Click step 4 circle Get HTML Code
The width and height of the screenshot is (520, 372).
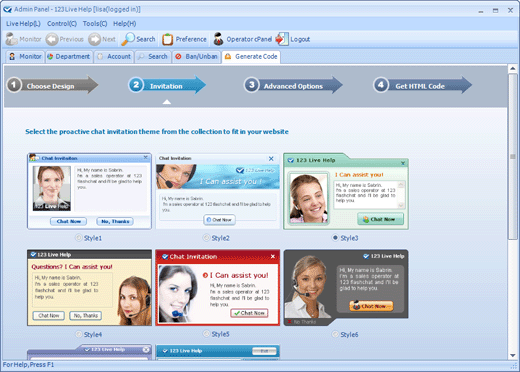[x=381, y=85]
